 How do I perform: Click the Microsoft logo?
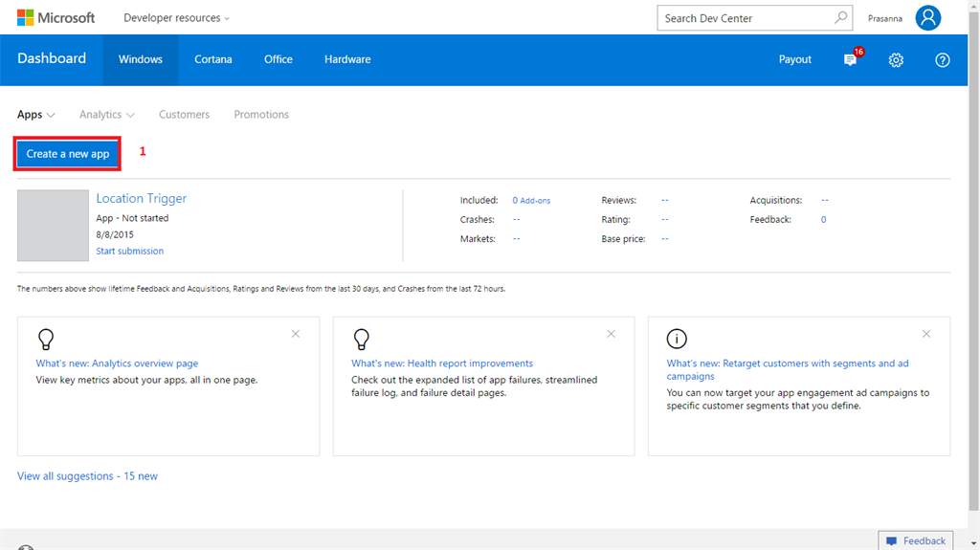coord(55,17)
